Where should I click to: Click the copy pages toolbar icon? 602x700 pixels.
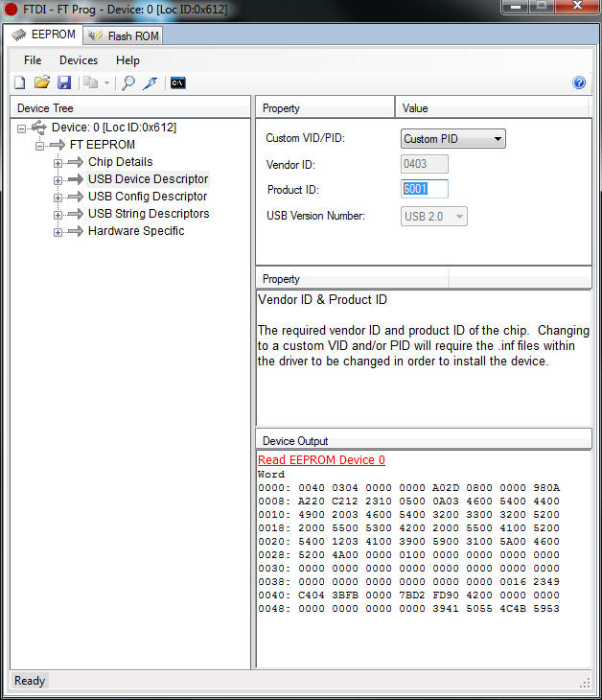click(x=91, y=82)
